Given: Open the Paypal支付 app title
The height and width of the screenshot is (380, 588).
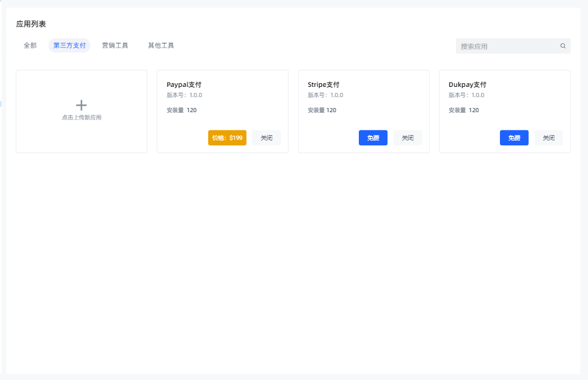Looking at the screenshot, I should pyautogui.click(x=184, y=84).
